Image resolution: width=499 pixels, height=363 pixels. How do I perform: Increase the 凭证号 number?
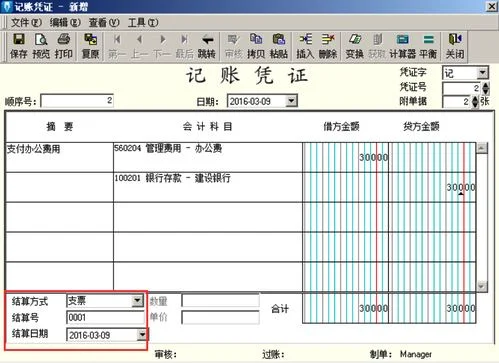(486, 85)
